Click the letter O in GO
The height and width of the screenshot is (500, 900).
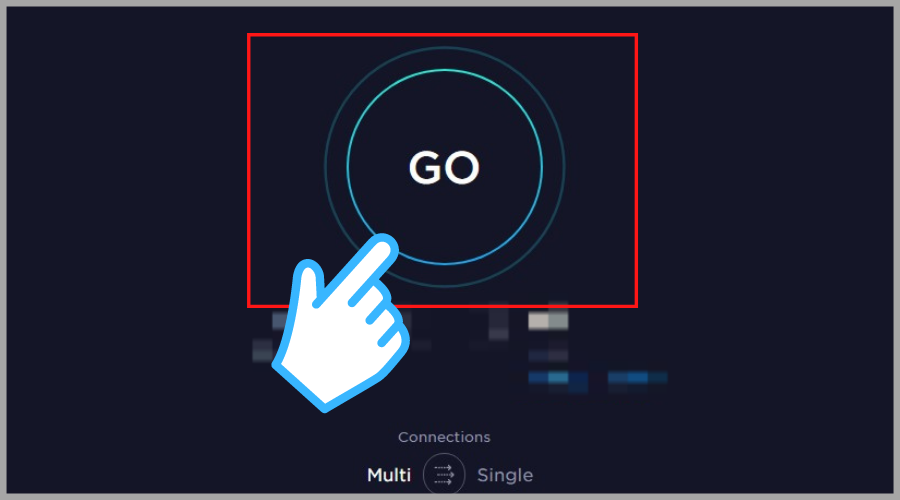coord(463,168)
